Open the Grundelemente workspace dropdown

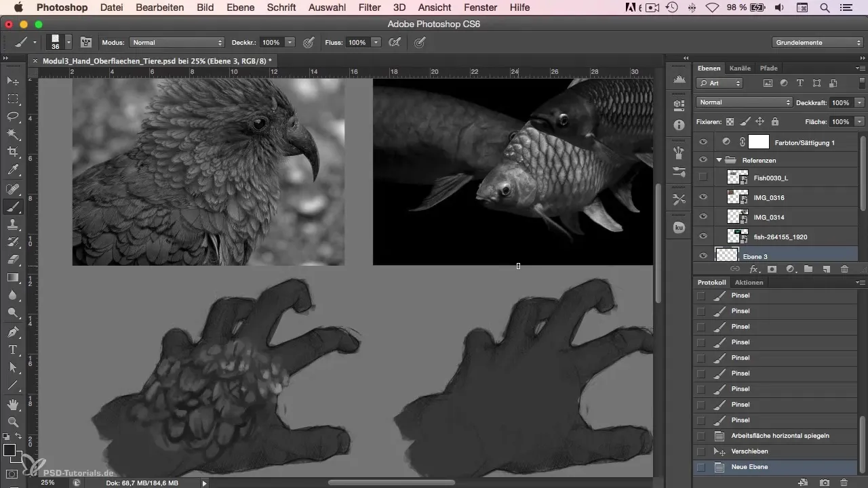pyautogui.click(x=818, y=42)
